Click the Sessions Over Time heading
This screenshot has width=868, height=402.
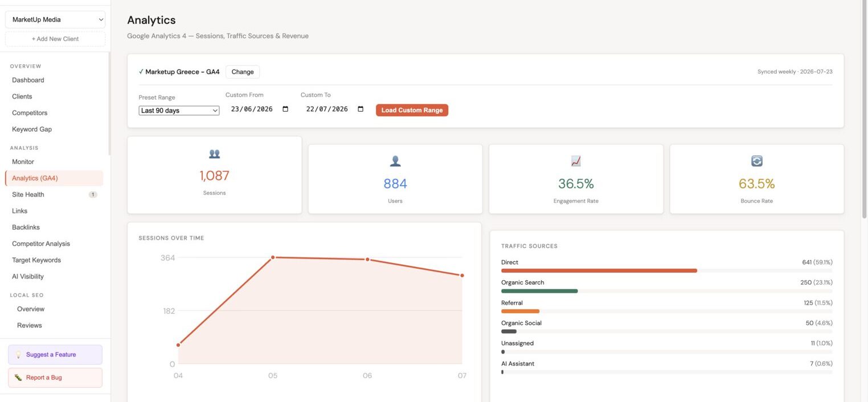(171, 238)
